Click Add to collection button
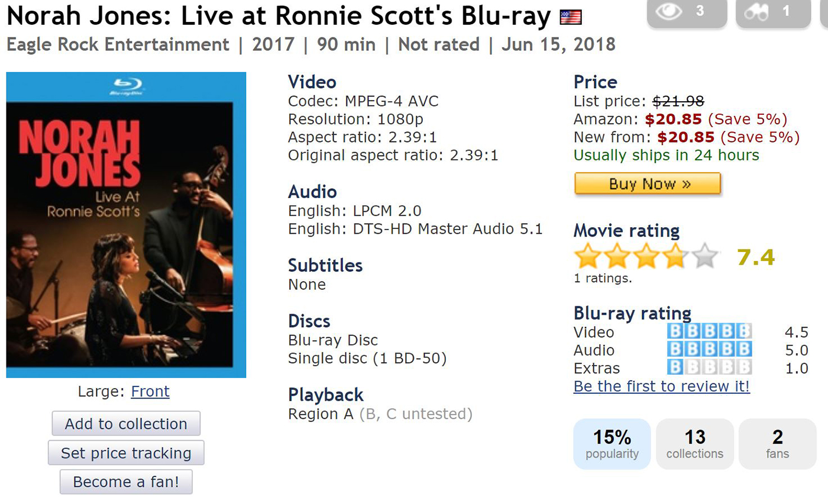 pos(126,424)
